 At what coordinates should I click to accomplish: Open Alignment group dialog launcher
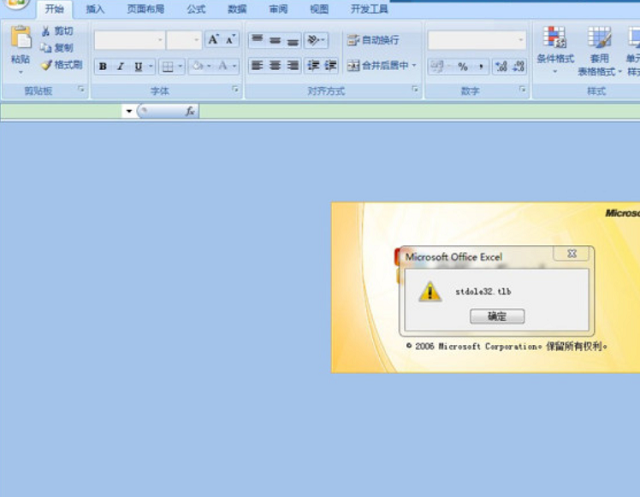point(415,89)
